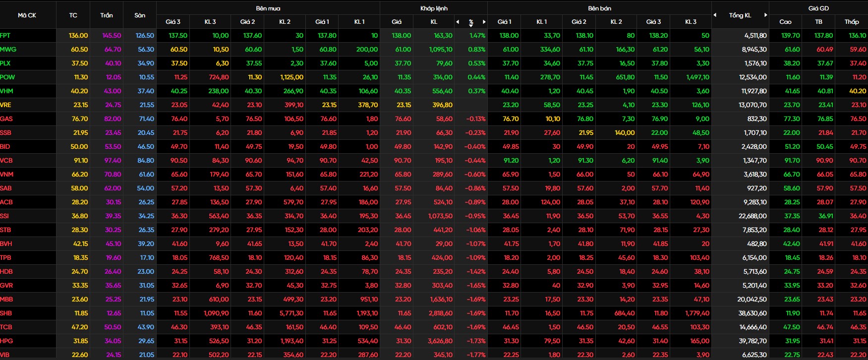
Task: Click the -0.95% change value for SSI
Action: (x=476, y=216)
